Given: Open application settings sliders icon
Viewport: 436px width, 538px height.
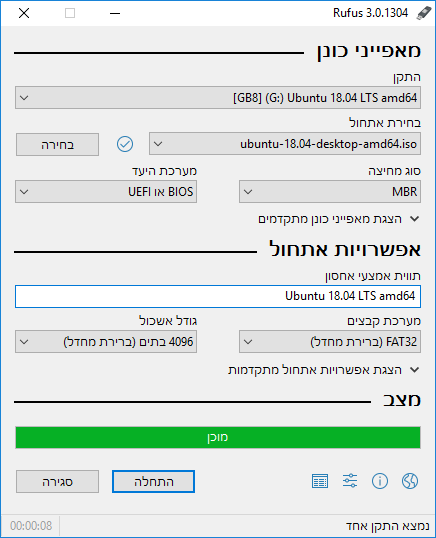Looking at the screenshot, I should pyautogui.click(x=350, y=481).
